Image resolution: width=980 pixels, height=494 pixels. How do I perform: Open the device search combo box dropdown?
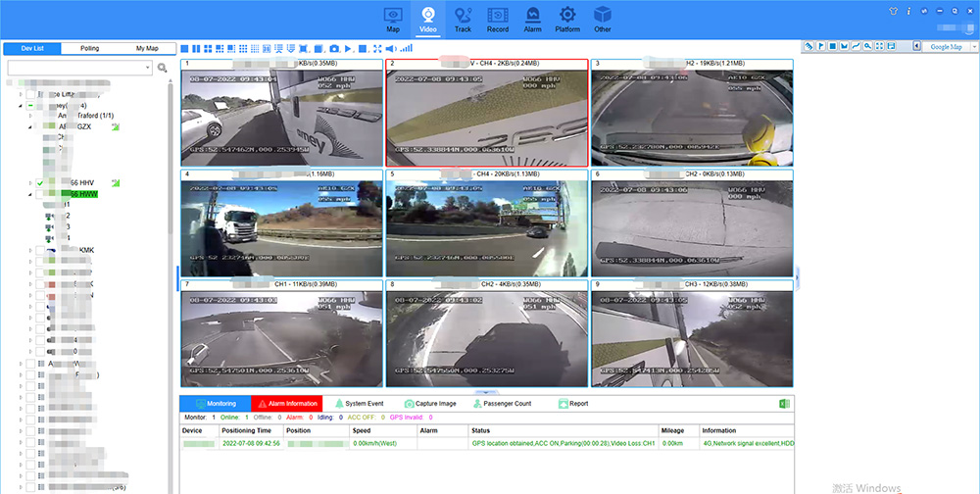point(148,68)
